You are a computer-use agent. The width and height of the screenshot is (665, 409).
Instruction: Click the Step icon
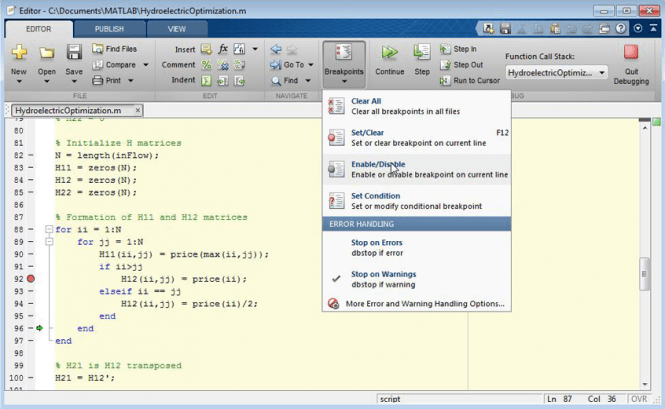point(422,53)
